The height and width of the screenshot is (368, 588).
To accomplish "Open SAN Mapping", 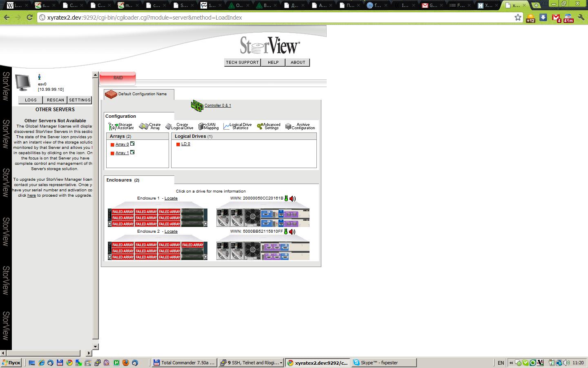I will [x=201, y=126].
